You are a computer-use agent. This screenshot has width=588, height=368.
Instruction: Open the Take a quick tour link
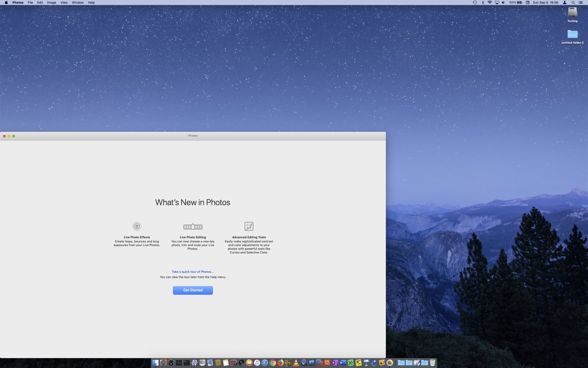pos(193,272)
